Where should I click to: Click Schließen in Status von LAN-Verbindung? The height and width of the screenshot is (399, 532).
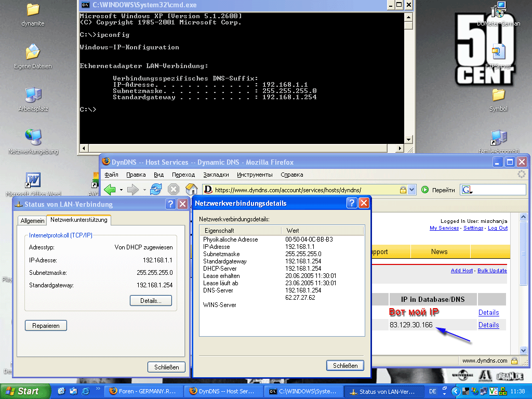pos(167,367)
